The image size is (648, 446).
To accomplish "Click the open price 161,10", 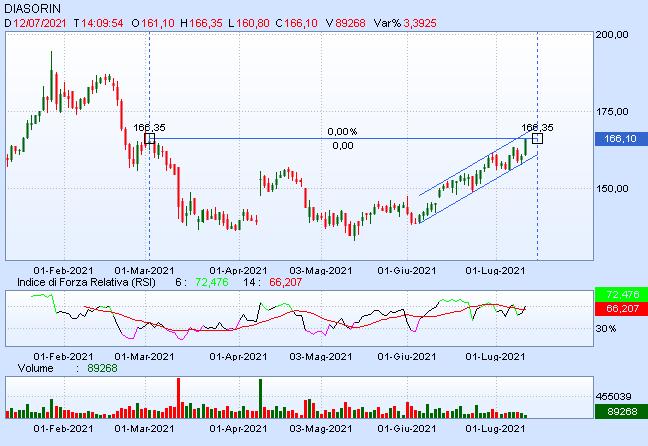I will click(158, 23).
